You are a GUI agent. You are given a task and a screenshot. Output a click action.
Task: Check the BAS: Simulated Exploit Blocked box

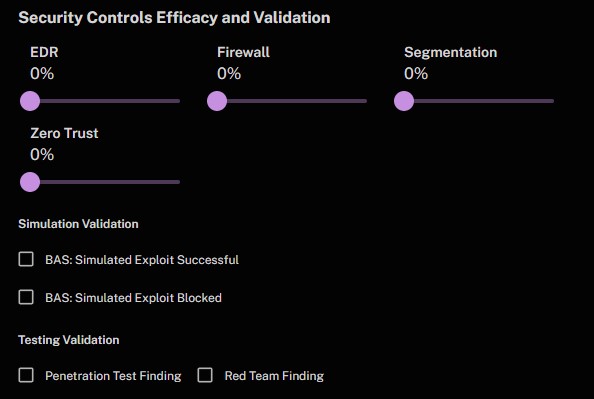coord(26,297)
